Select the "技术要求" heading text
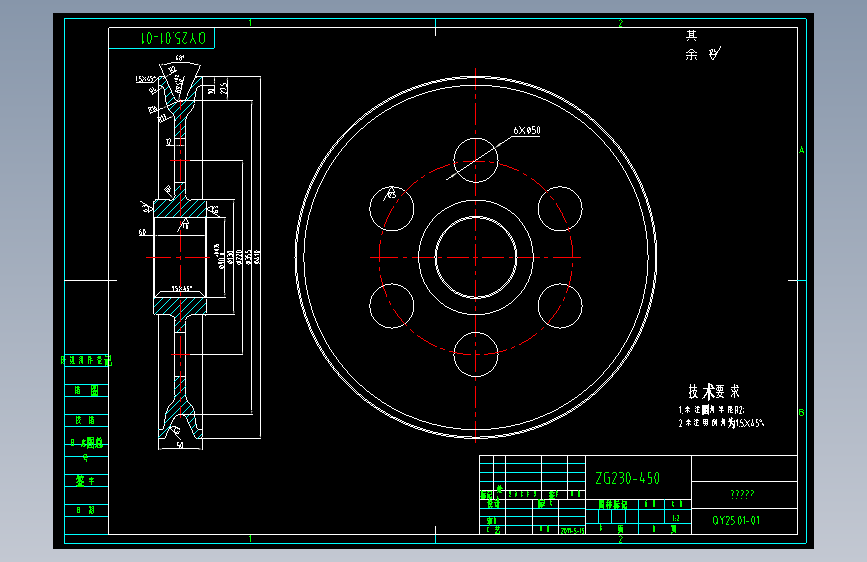This screenshot has height=562, width=867. (x=713, y=392)
